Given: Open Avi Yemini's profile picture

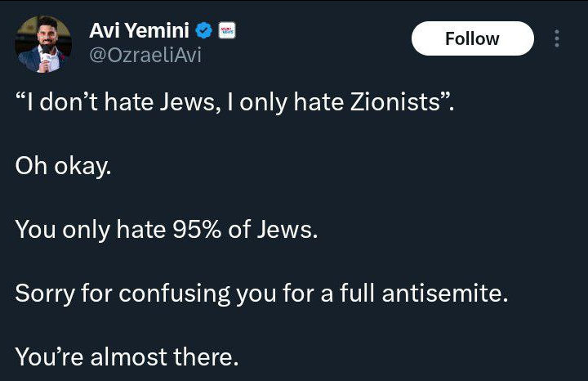Looking at the screenshot, I should (43, 43).
